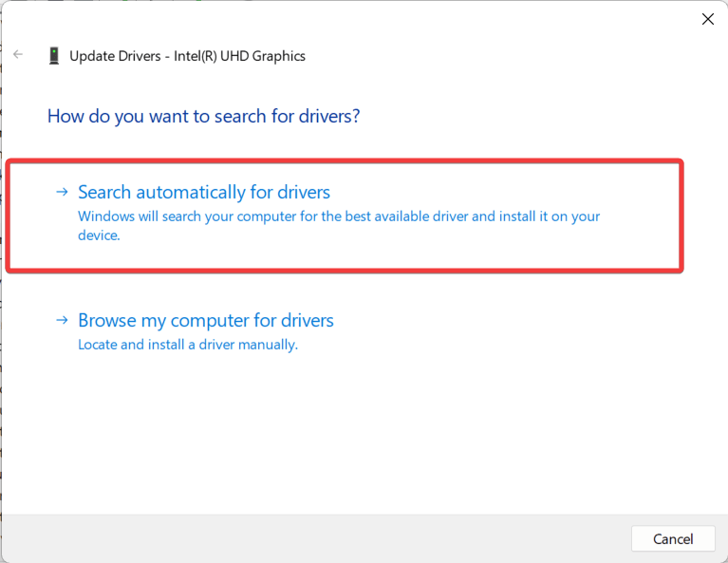
Task: Click arrow icon beside Search automatically
Action: point(62,192)
